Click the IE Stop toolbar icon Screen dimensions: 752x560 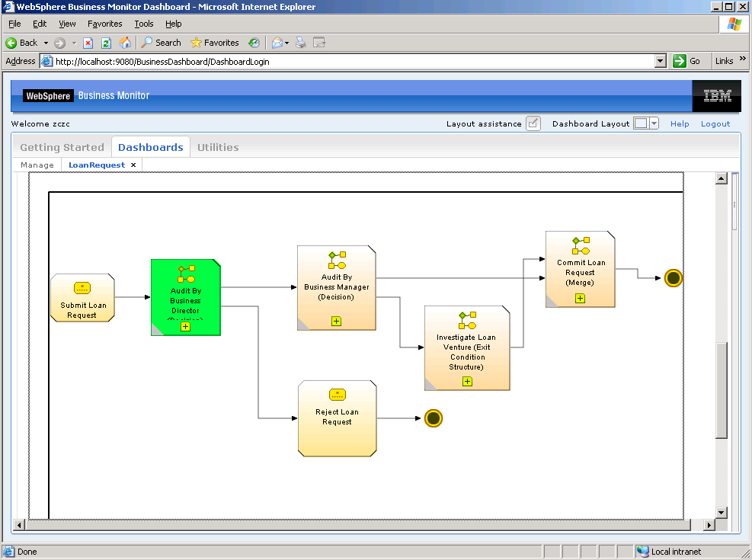coord(88,43)
